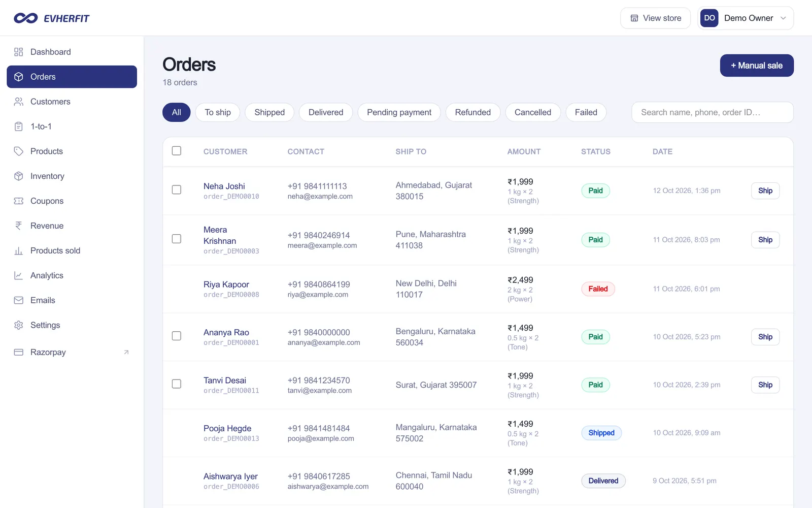Ship Neha Joshi's order
The width and height of the screenshot is (812, 508).
pos(765,191)
